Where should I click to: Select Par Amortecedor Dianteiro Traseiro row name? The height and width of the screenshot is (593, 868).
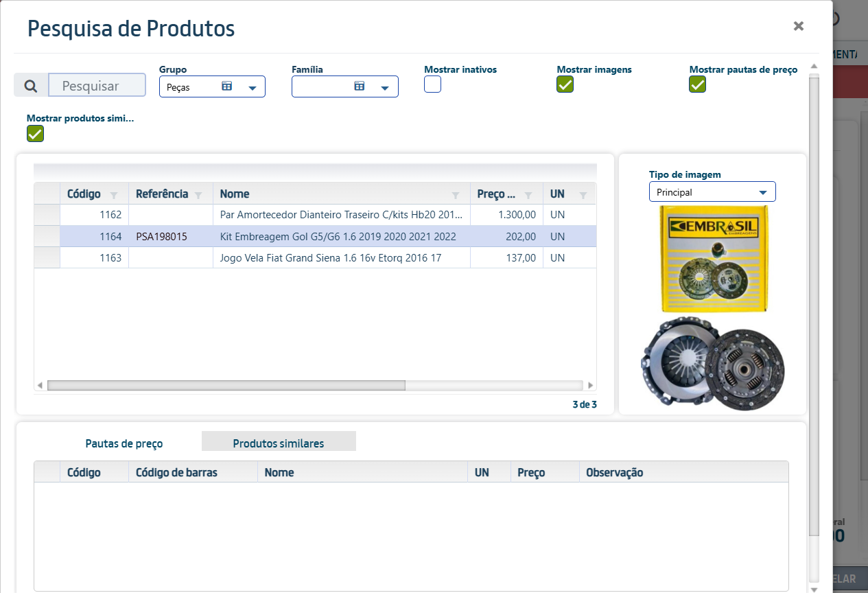pyautogui.click(x=341, y=215)
